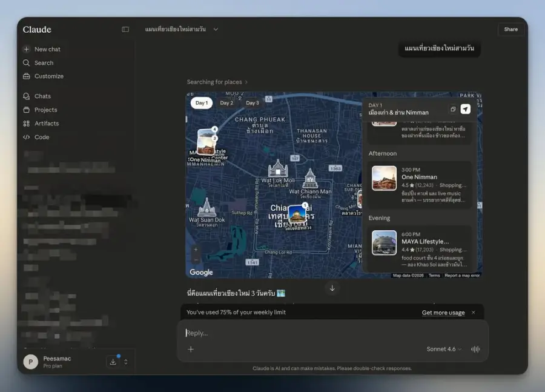Click the Claude logo text

37,30
